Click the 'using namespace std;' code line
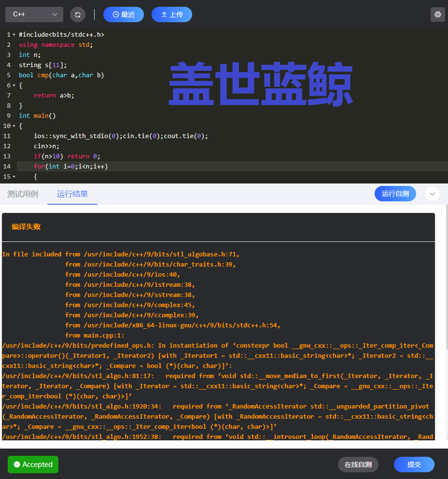Viewport: 448px width, 479px height. point(56,45)
